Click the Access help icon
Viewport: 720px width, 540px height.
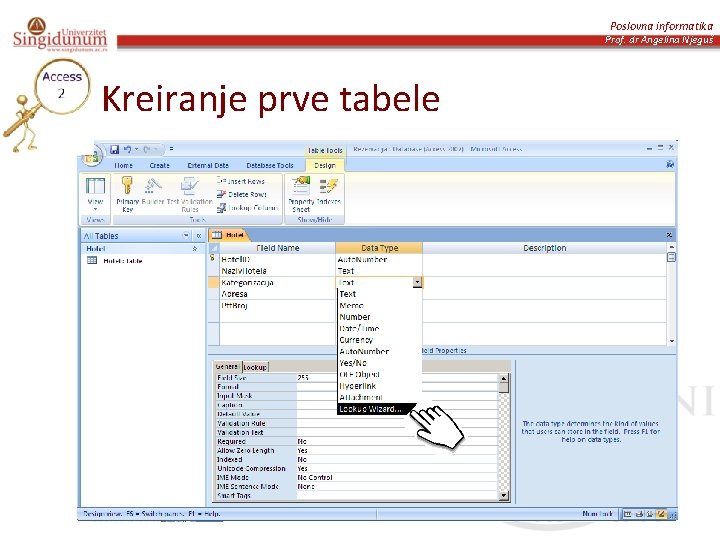pyautogui.click(x=670, y=164)
